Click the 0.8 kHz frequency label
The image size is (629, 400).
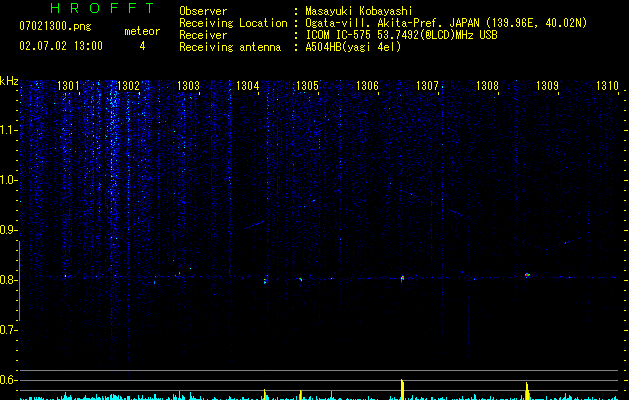8,280
